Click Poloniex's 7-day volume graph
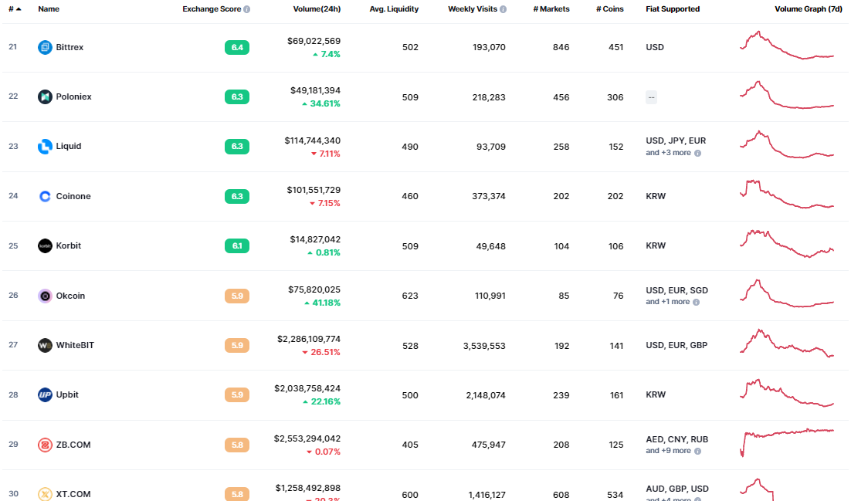 [787, 95]
